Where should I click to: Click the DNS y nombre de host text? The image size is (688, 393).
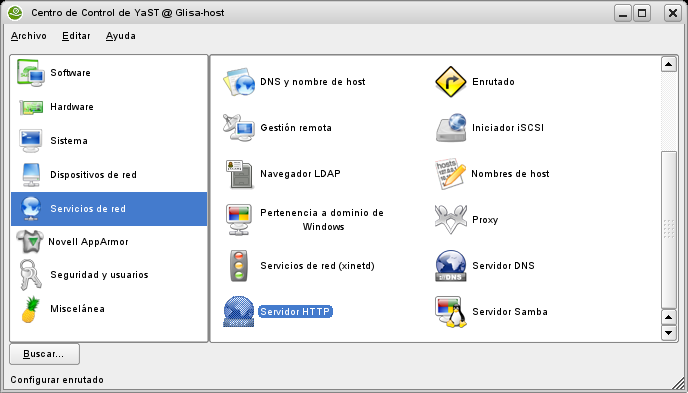(x=313, y=82)
